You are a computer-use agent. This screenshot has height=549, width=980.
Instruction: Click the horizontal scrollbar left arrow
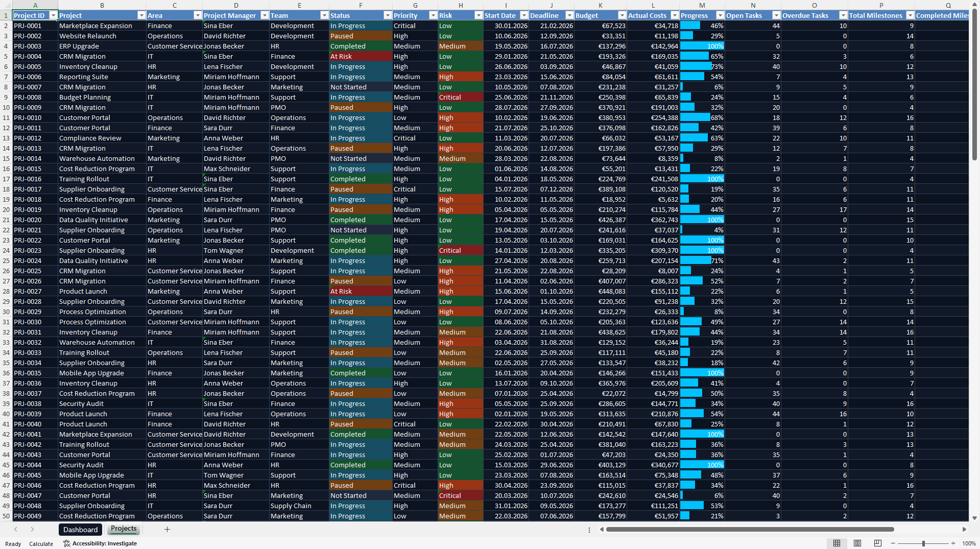pos(602,530)
